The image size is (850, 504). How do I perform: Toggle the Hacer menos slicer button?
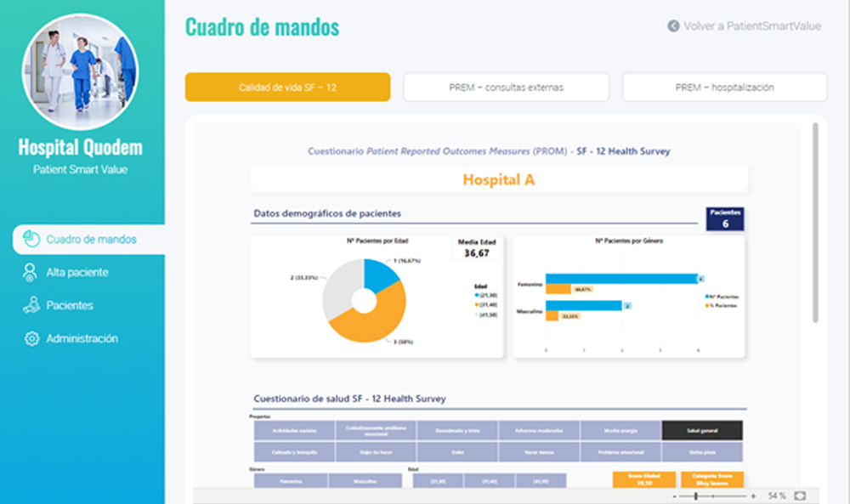539,452
